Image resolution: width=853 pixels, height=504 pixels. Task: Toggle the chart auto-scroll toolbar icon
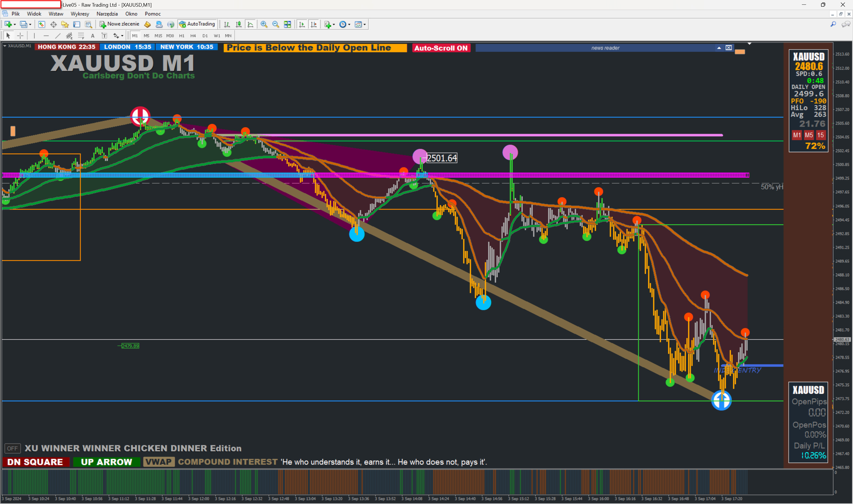coord(302,24)
